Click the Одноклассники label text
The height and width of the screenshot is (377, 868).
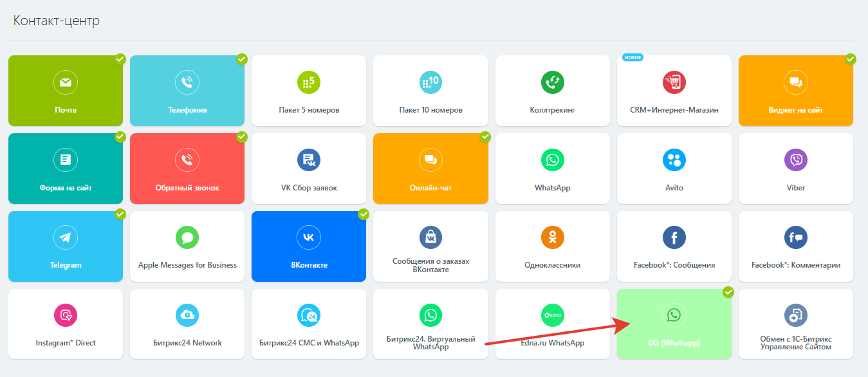click(x=552, y=265)
